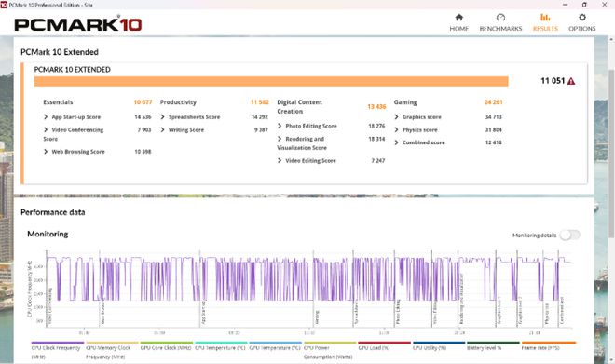The image size is (615, 364).
Task: Click the PCMark 10 app icon in title bar
Action: pos(4,5)
